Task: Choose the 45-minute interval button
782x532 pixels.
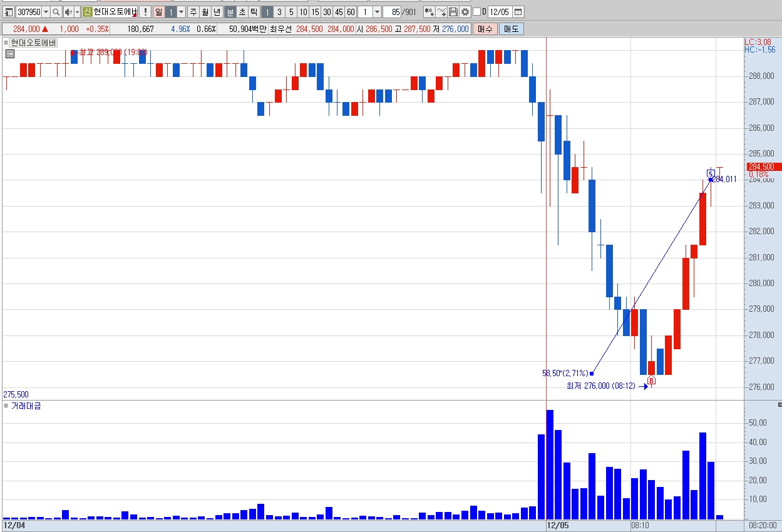Action: click(x=339, y=12)
